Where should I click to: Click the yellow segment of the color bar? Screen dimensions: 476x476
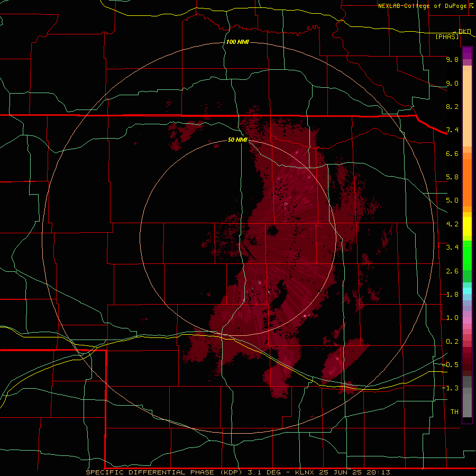(467, 226)
